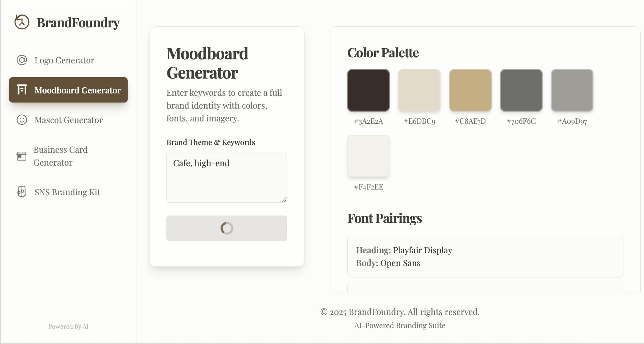Pick the off-white #F4F2EE swatch
Viewport: 644px width, 344px height.
coord(368,156)
